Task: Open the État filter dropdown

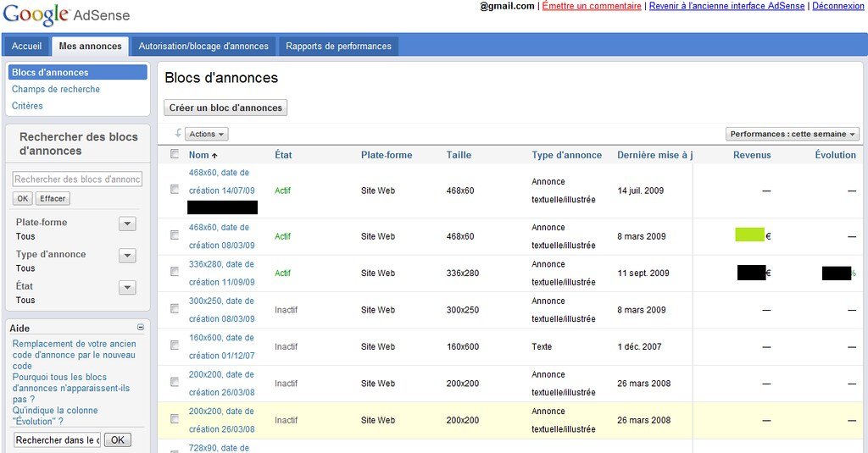Action: 127,288
